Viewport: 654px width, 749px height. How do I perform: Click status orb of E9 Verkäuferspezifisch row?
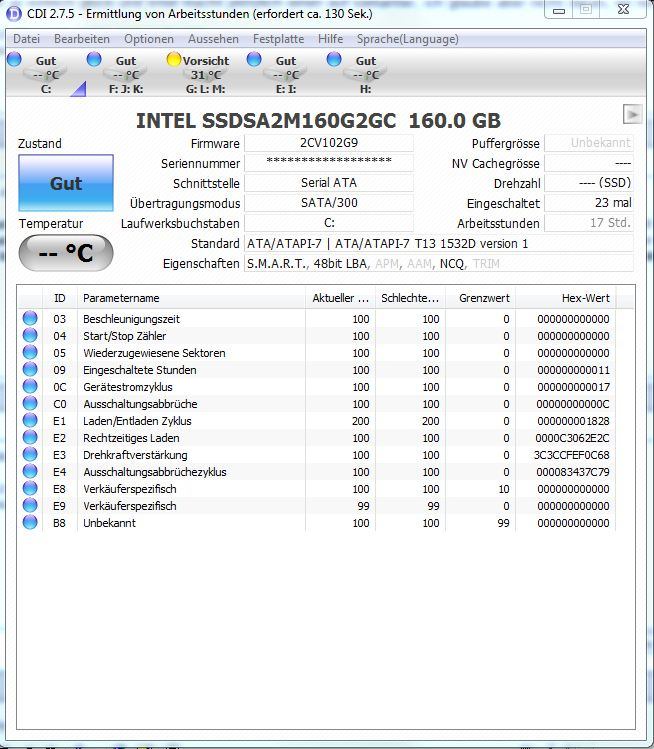click(x=30, y=505)
